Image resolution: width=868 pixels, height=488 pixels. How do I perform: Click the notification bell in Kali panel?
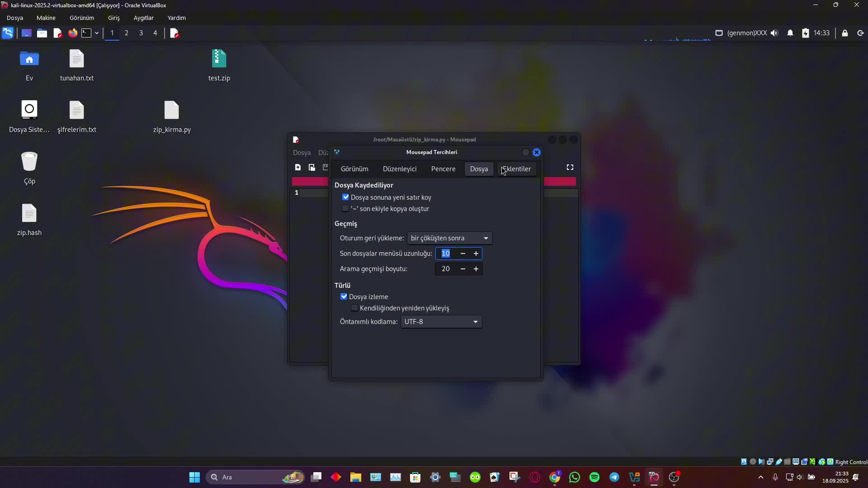coord(790,33)
